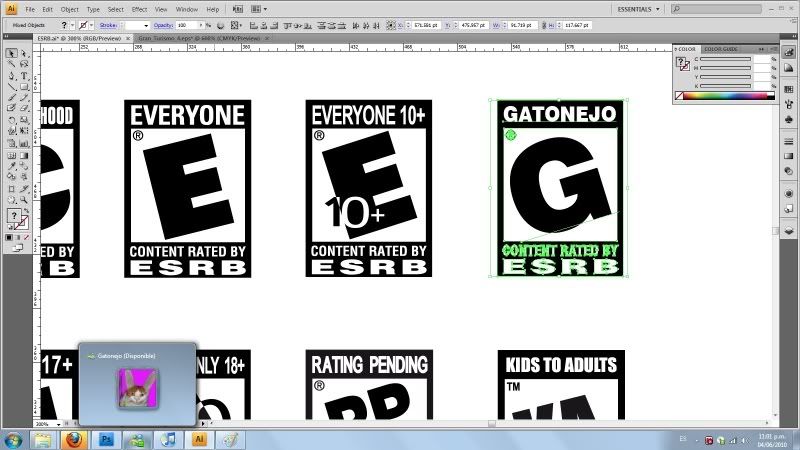Change the screen mode
800x450 pixels.
[x=17, y=248]
